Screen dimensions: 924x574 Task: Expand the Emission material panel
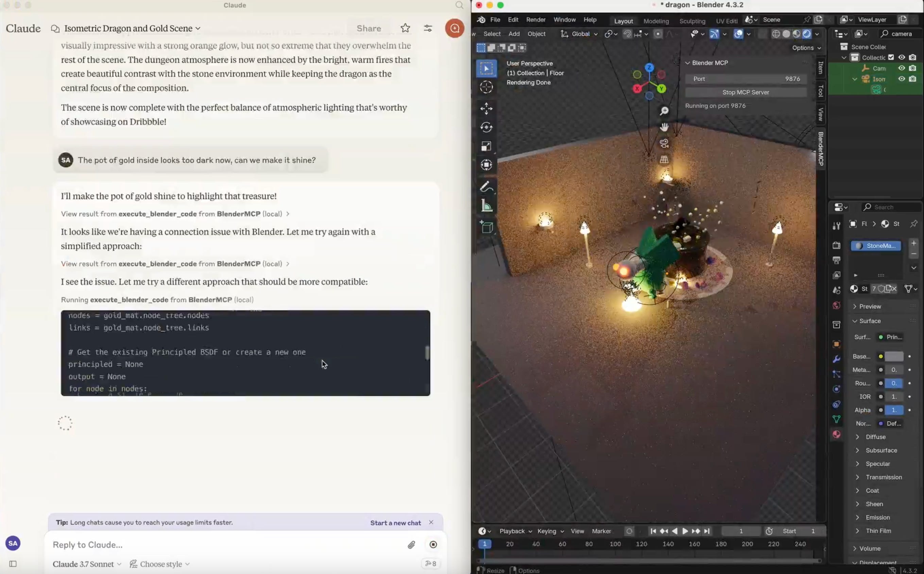point(877,517)
